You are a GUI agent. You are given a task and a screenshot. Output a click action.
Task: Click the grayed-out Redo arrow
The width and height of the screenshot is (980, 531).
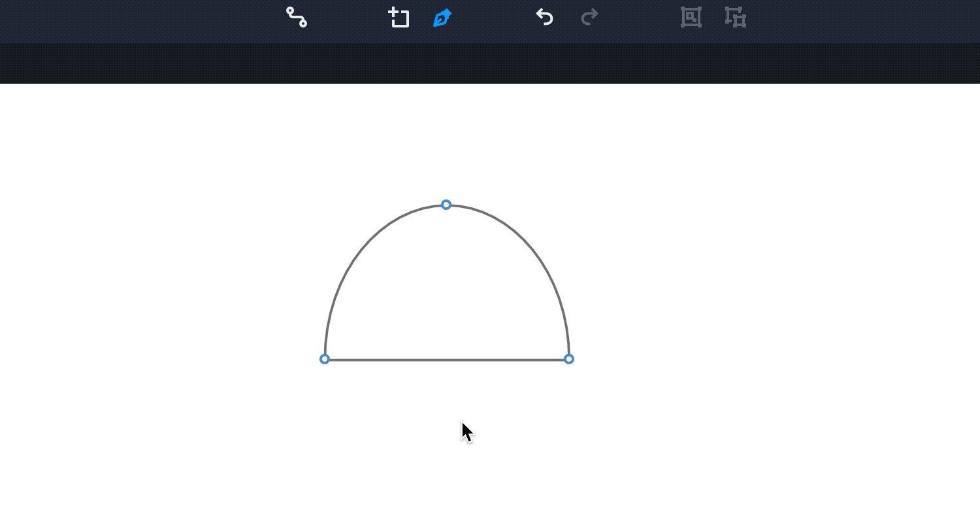click(x=589, y=18)
